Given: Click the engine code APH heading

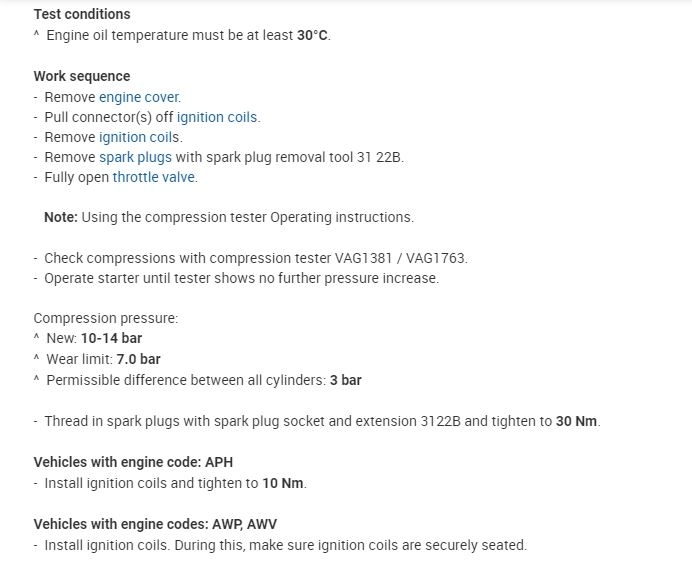Looking at the screenshot, I should click(133, 463).
